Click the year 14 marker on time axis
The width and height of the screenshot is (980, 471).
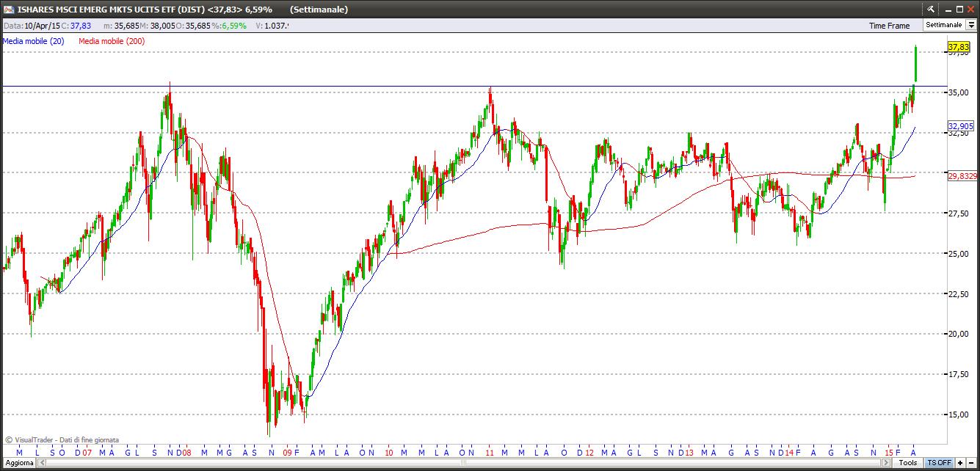[789, 453]
